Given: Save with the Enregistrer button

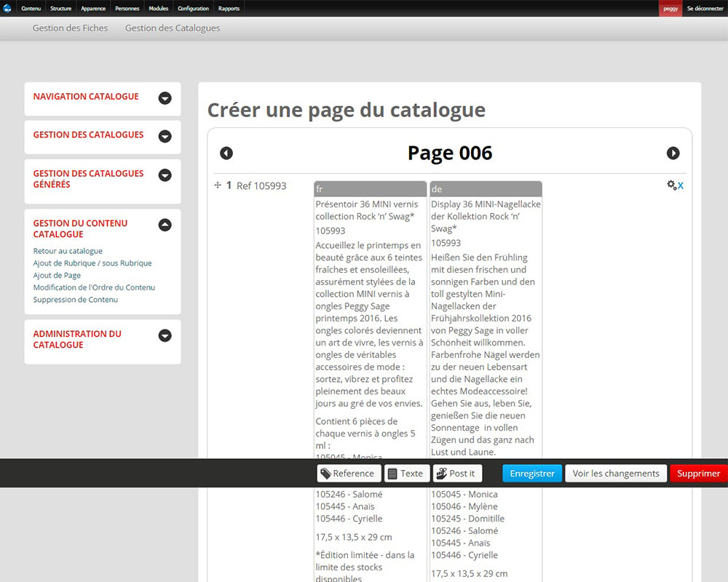Looking at the screenshot, I should (x=532, y=474).
